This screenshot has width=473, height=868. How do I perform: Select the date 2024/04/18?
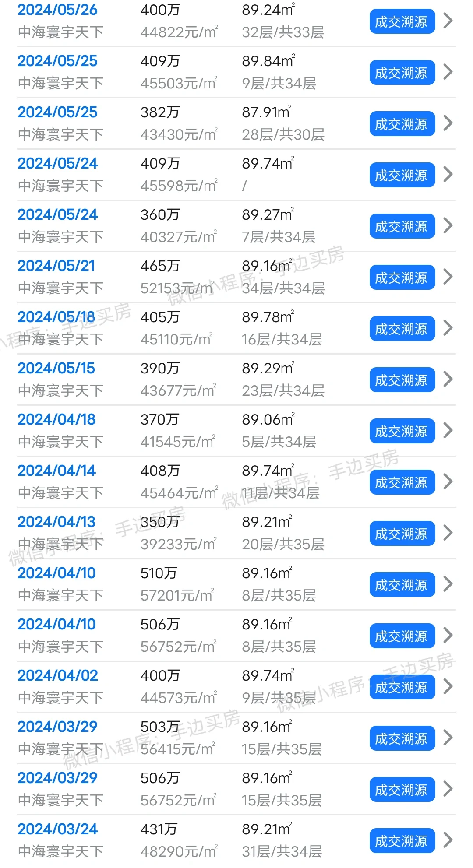pos(56,419)
